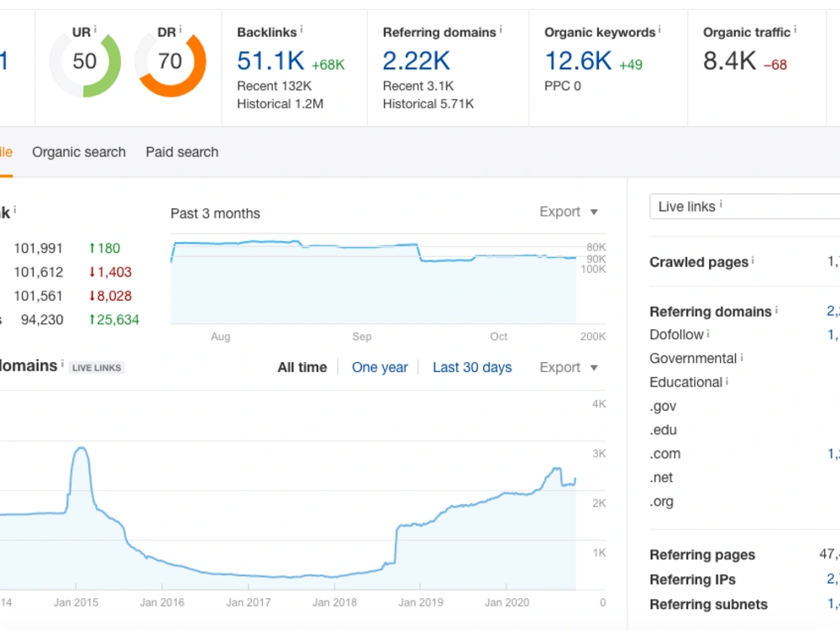Click the .edu row label
Viewport: 840px width, 630px height.
point(664,429)
